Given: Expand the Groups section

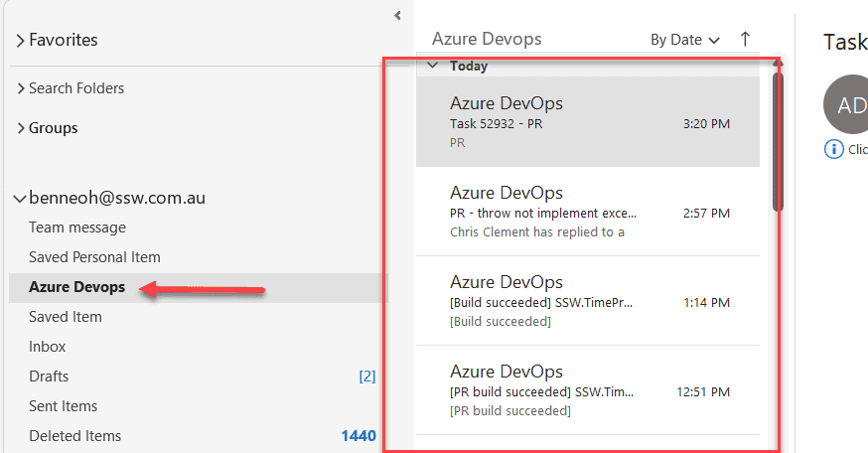Looking at the screenshot, I should [21, 128].
